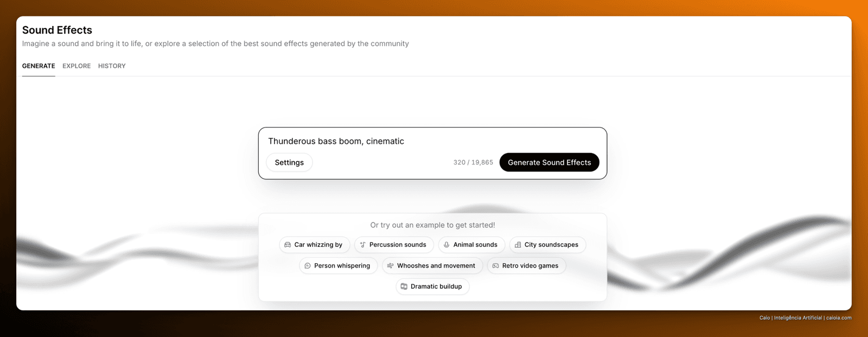Click the icon beside Dramatic buildup

coord(404,287)
